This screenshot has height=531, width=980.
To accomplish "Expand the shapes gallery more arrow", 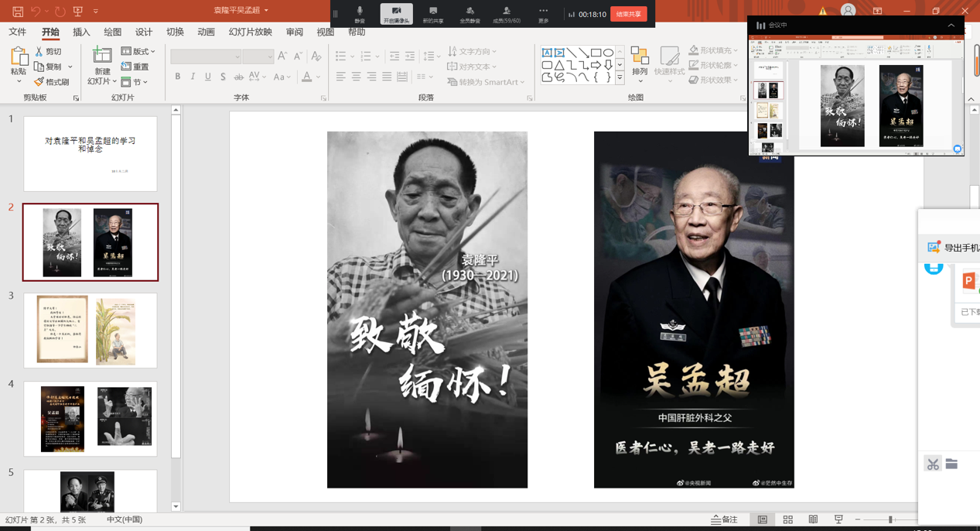I will 620,78.
